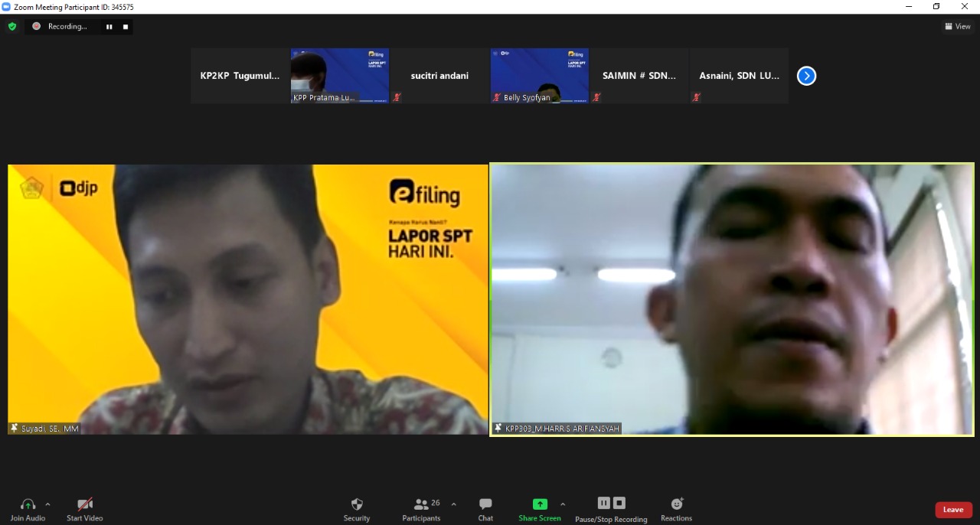Open the Chat panel
This screenshot has height=525, width=980.
485,505
